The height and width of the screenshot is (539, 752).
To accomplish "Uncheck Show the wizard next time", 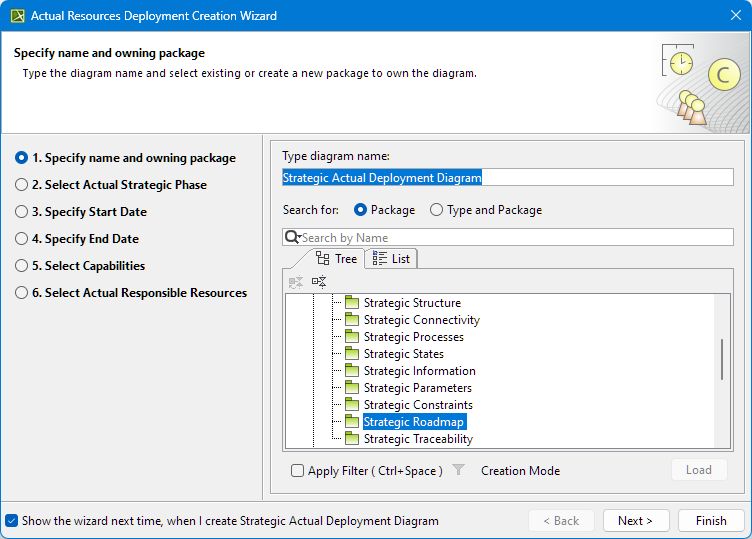I will point(11,521).
